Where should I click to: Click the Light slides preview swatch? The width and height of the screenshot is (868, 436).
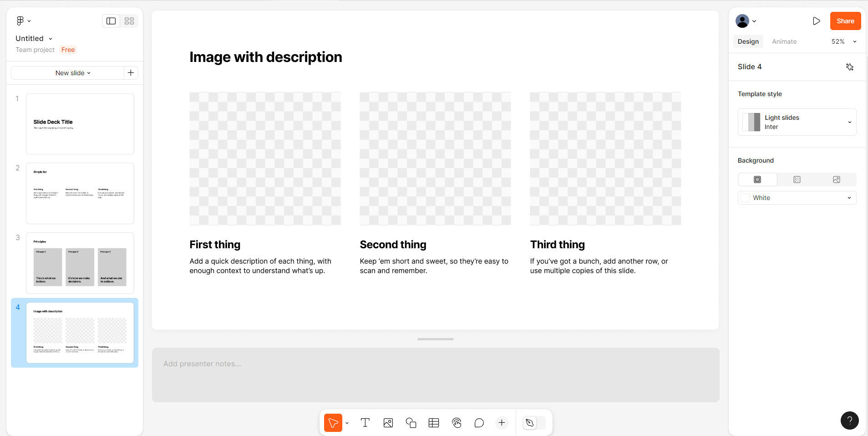(751, 122)
